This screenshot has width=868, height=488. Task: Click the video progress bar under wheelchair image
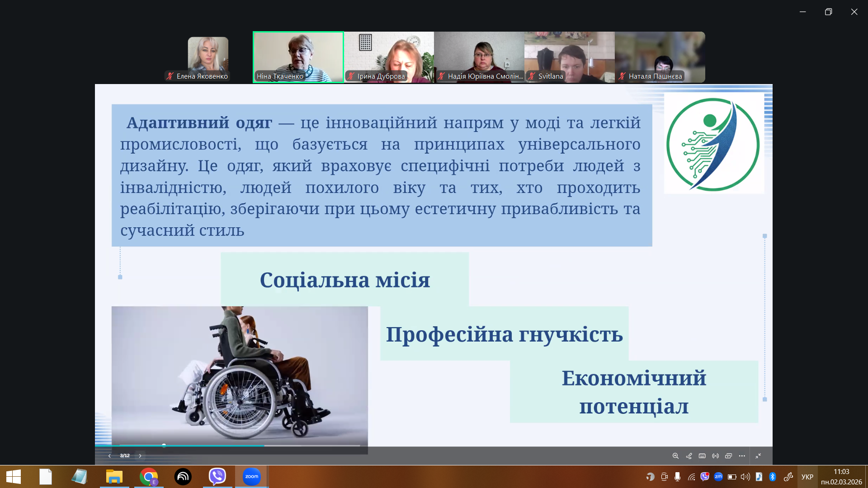click(x=240, y=446)
